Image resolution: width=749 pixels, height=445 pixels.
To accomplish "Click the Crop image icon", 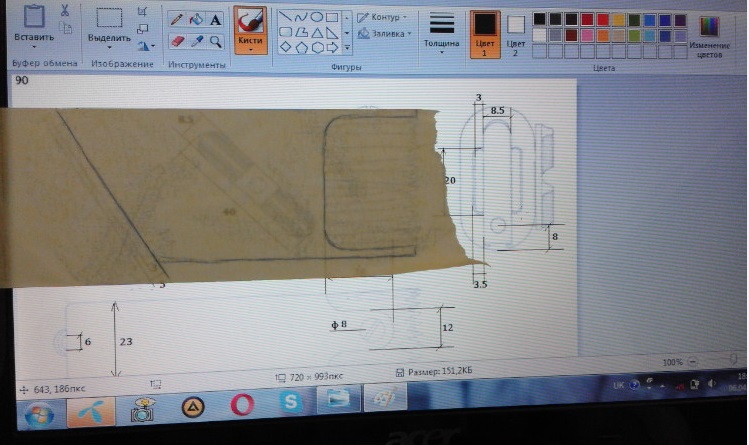I will pyautogui.click(x=142, y=11).
